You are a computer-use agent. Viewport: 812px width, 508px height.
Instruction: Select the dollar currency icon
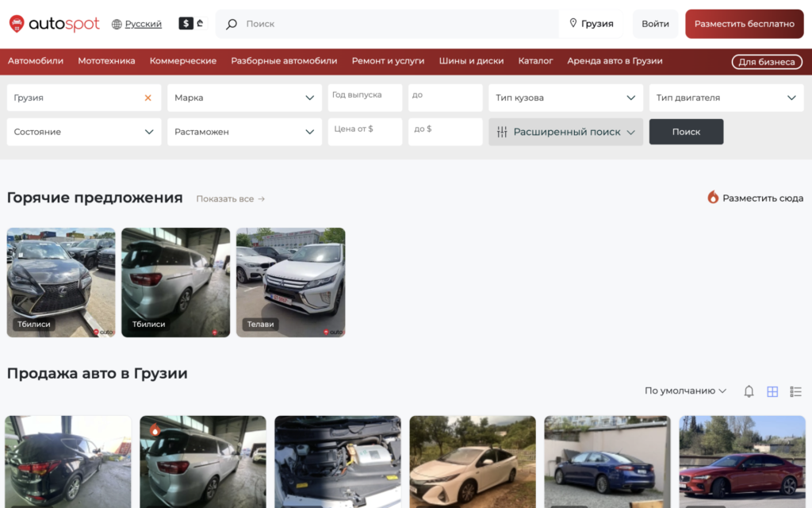pos(186,23)
